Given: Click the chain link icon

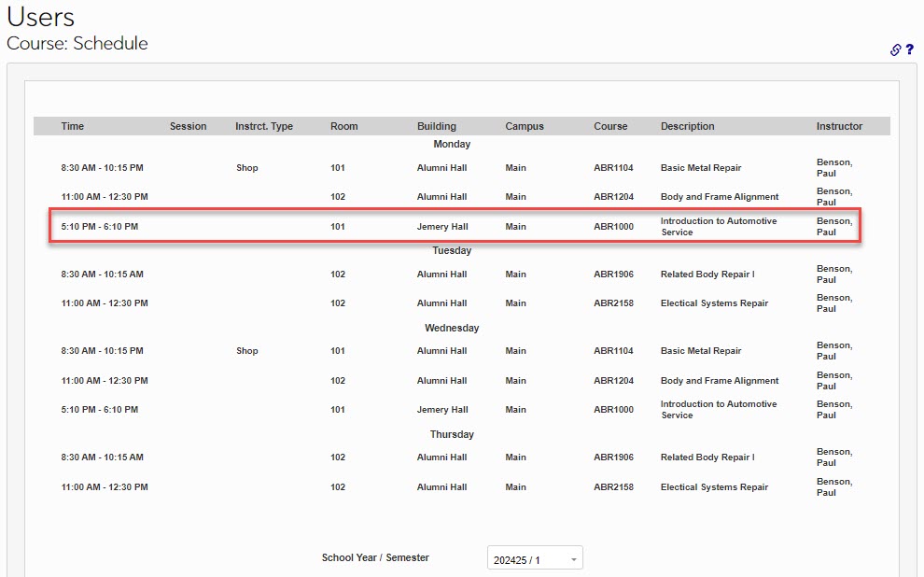Looking at the screenshot, I should [x=895, y=50].
